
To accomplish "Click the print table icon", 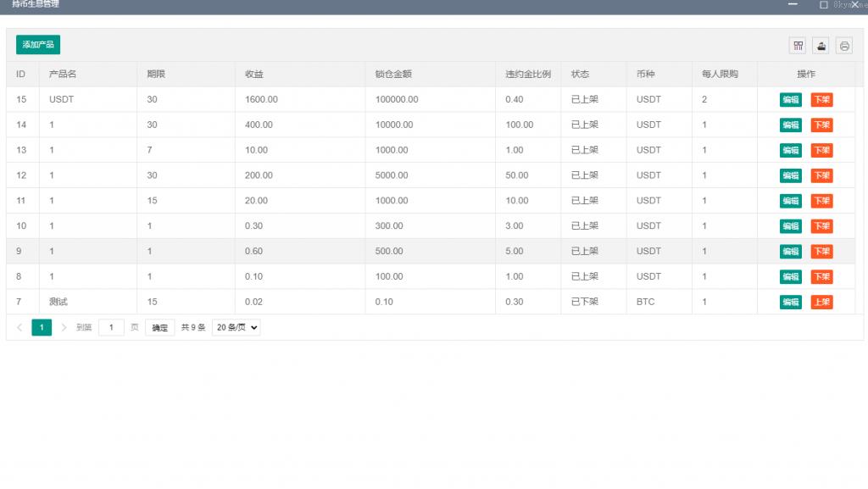I will [x=844, y=46].
